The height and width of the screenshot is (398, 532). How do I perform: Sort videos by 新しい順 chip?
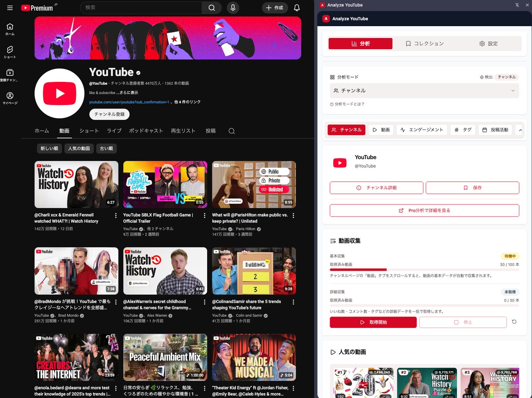coord(49,149)
